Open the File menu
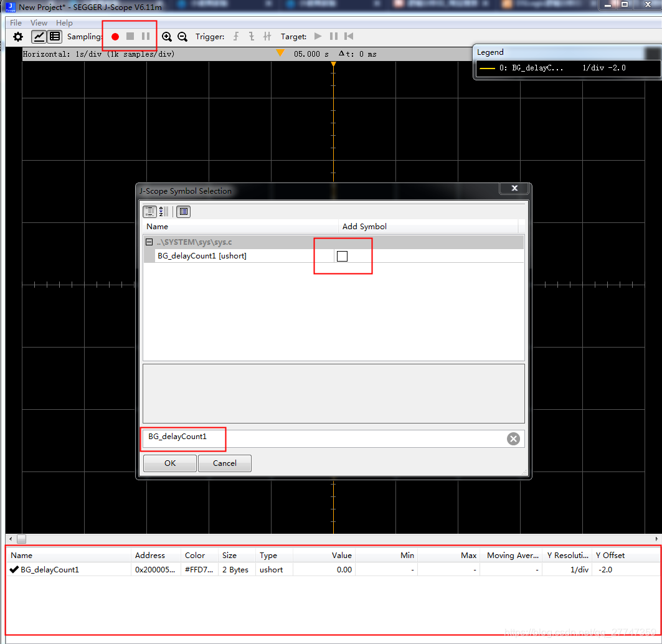This screenshot has width=662, height=644. pos(15,22)
